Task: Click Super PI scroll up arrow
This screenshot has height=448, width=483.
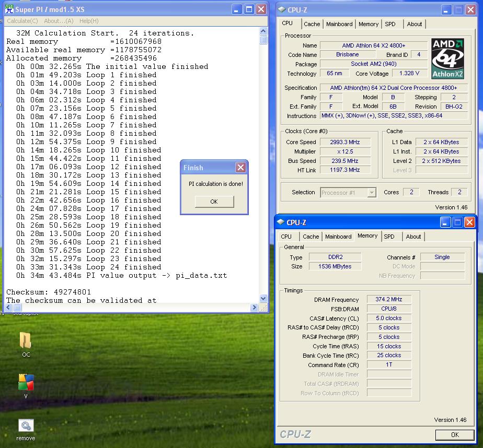Action: [x=263, y=31]
